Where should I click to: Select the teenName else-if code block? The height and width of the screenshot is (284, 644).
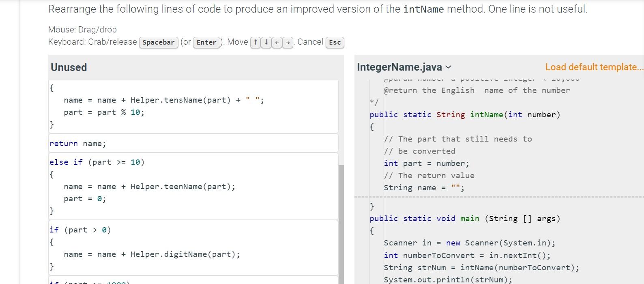tap(193, 186)
